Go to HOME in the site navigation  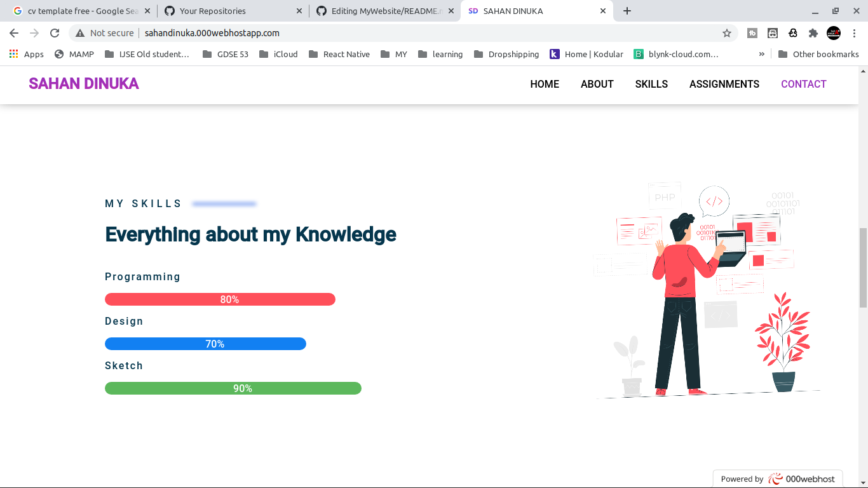(x=545, y=84)
